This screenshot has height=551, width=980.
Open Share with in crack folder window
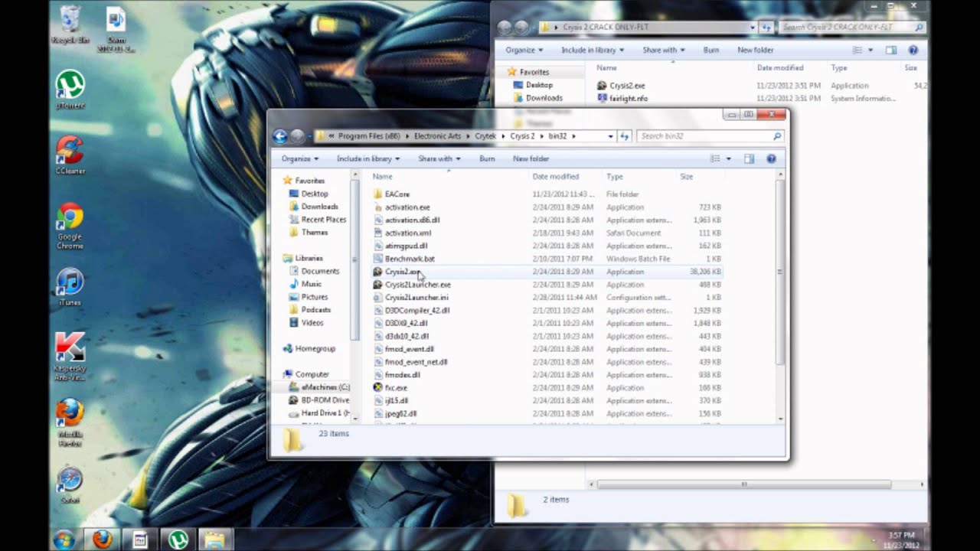[664, 50]
